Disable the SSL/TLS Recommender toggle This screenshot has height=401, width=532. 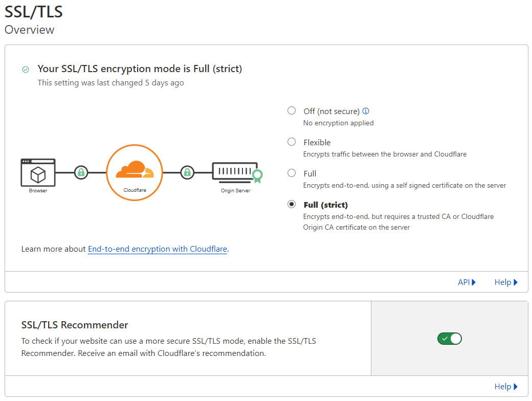(x=449, y=339)
